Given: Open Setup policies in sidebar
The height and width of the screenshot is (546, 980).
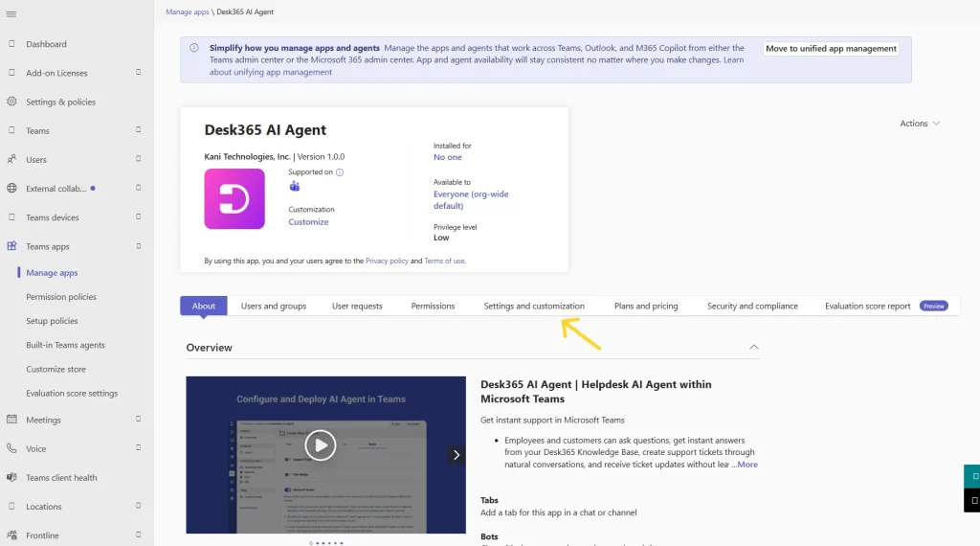Looking at the screenshot, I should (x=52, y=321).
